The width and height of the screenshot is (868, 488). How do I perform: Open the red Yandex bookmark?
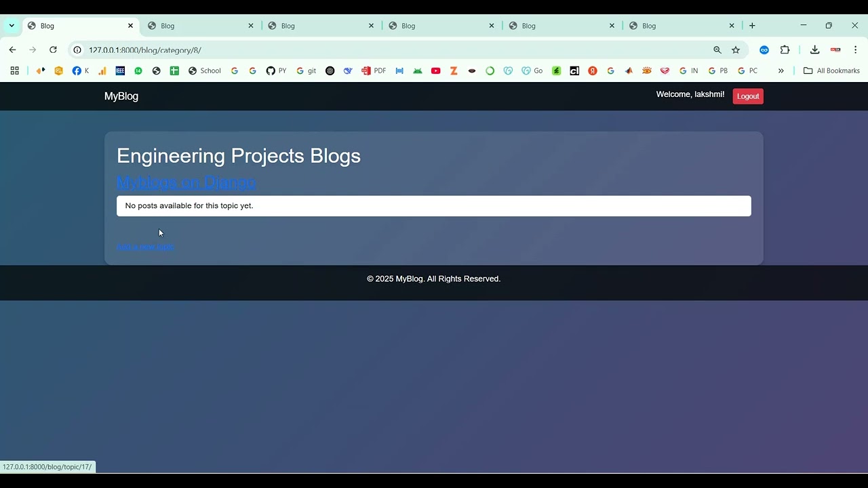pyautogui.click(x=593, y=70)
